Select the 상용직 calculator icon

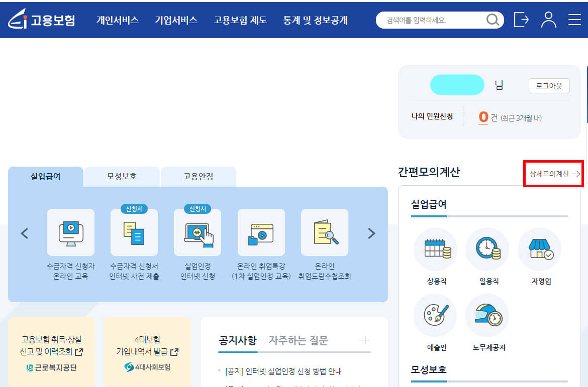435,249
